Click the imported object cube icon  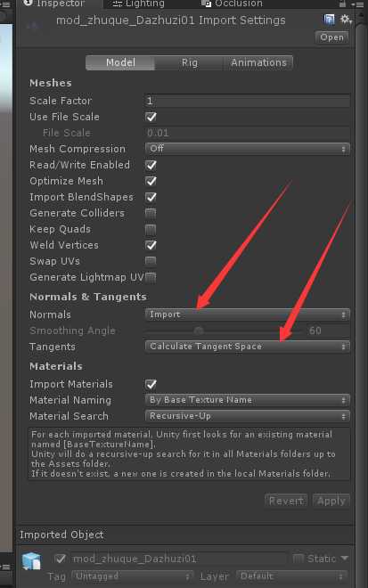click(x=31, y=561)
